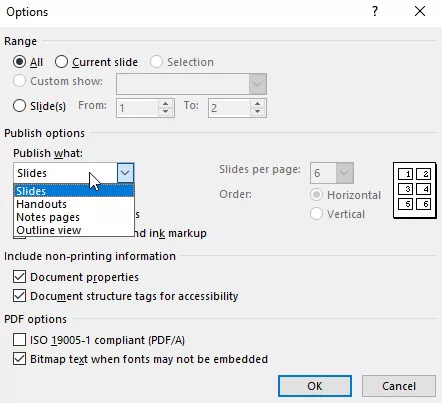Click the Cancel button
The width and height of the screenshot is (442, 403).
coord(399,386)
